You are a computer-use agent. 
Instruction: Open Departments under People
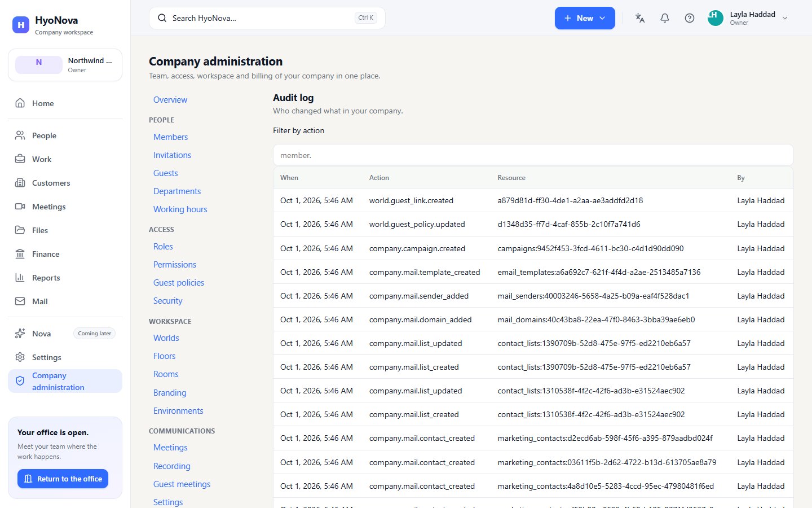[177, 191]
